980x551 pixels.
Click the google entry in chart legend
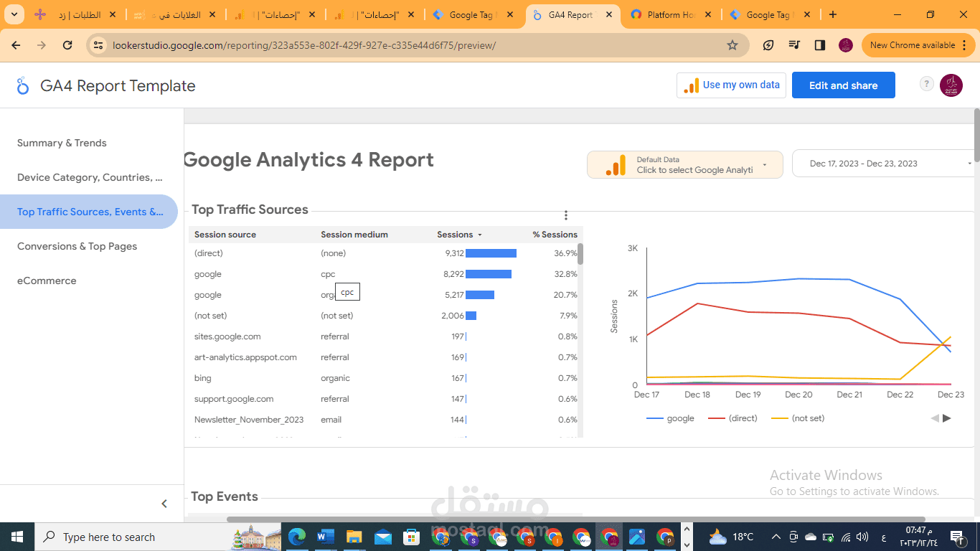point(671,418)
